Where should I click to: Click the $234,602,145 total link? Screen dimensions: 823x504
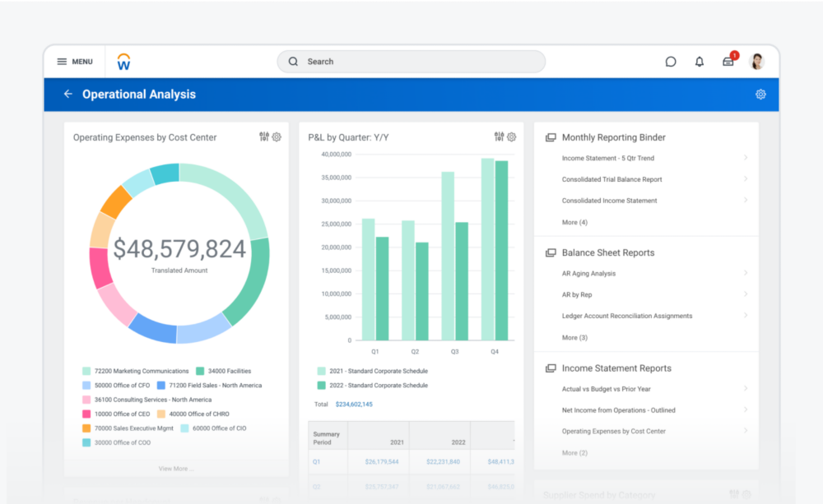pyautogui.click(x=354, y=405)
